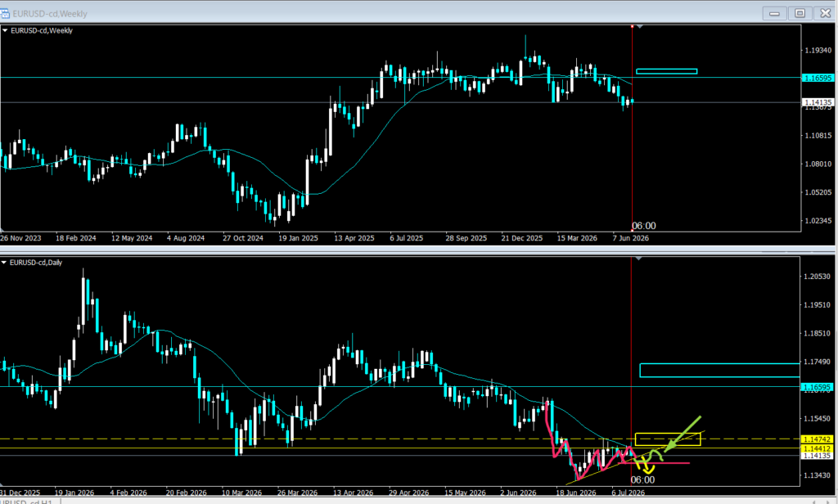Click price 1.19340 on Weekly scale
This screenshot has height=504, width=838.
coord(818,50)
